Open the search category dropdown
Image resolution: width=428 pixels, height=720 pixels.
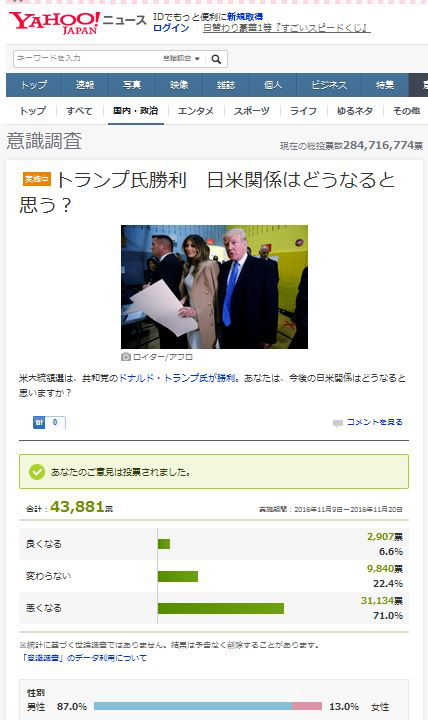coord(181,59)
